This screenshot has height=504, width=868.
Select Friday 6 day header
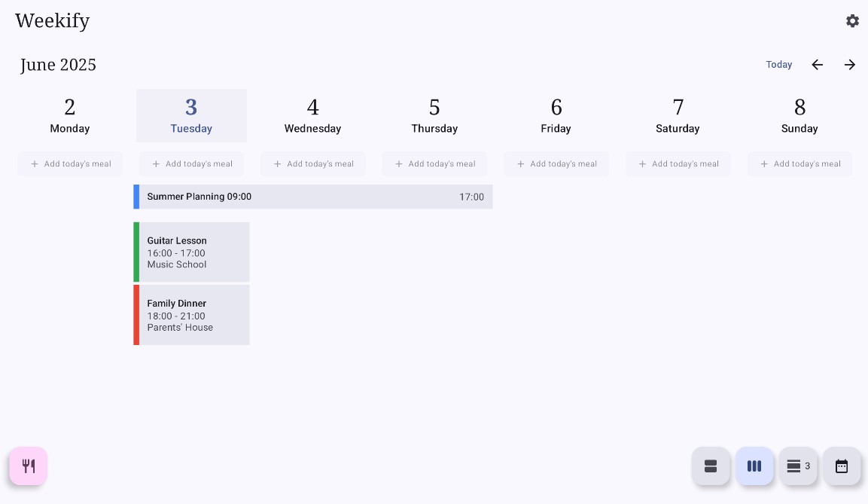click(x=556, y=116)
